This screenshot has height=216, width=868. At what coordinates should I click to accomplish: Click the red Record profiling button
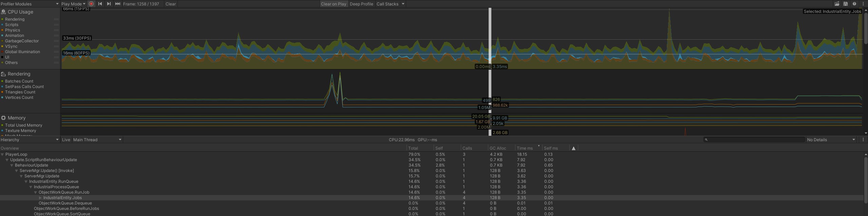pos(91,4)
